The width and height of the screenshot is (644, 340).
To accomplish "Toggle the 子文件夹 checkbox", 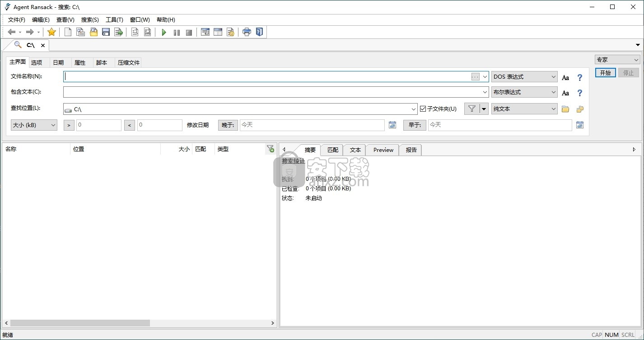I will (x=423, y=109).
